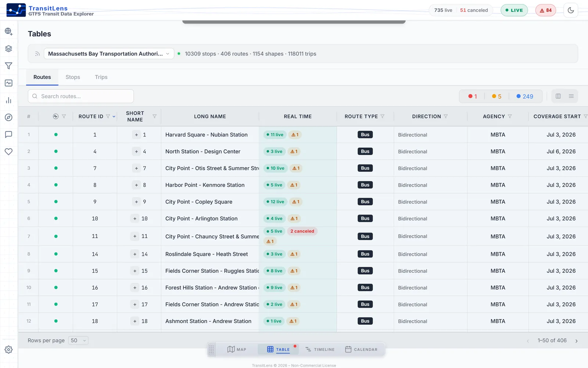Viewport: 588px width, 368px height.
Task: Click Long Name column header
Action: 210,116
